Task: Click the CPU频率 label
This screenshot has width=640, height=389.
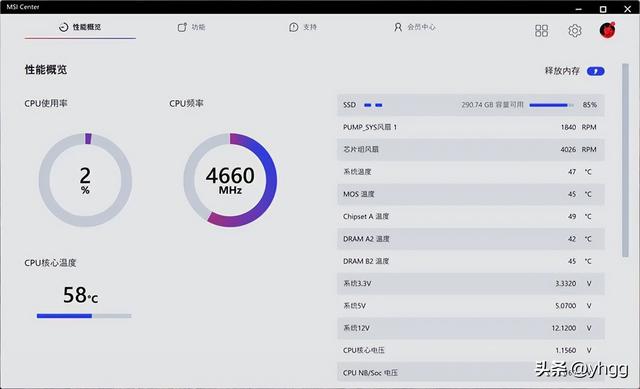Action: 186,104
